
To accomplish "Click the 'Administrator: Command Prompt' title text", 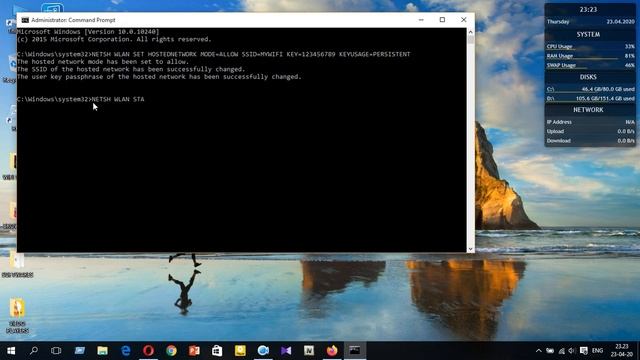I will click(x=73, y=20).
